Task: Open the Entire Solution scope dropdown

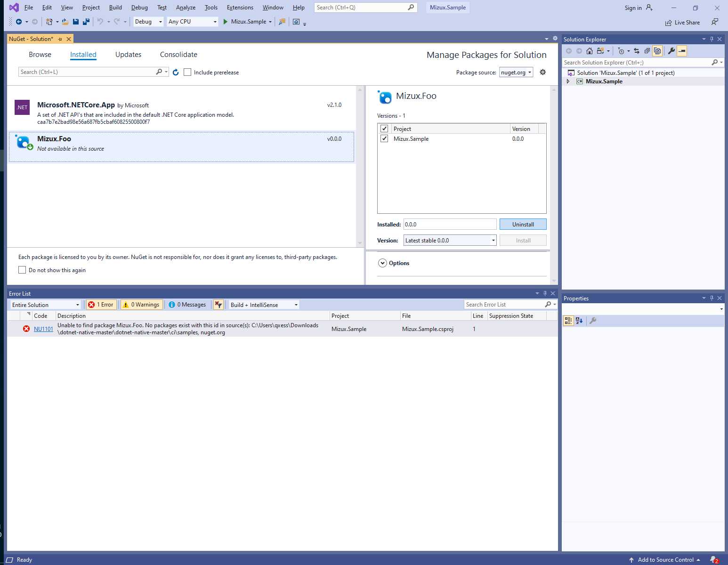Action: [46, 305]
